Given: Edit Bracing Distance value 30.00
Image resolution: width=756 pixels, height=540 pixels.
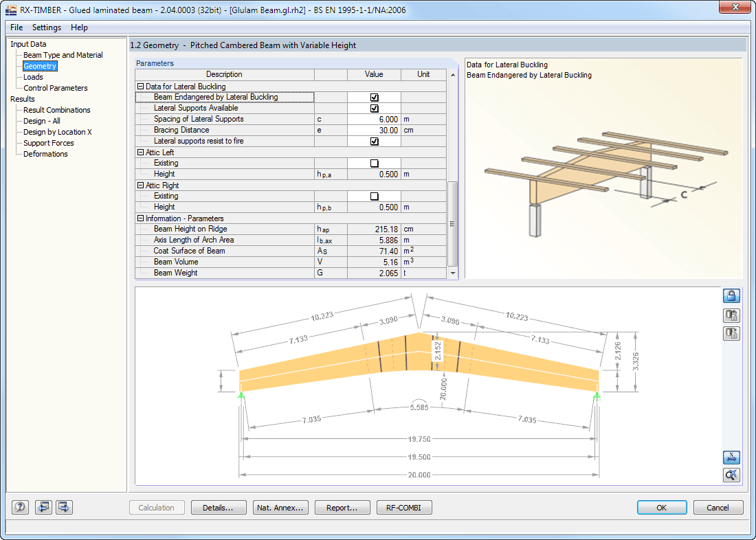Looking at the screenshot, I should (374, 130).
